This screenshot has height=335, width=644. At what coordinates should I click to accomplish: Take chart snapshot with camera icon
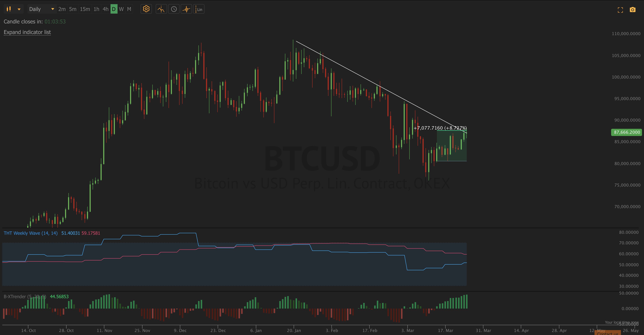pyautogui.click(x=632, y=10)
